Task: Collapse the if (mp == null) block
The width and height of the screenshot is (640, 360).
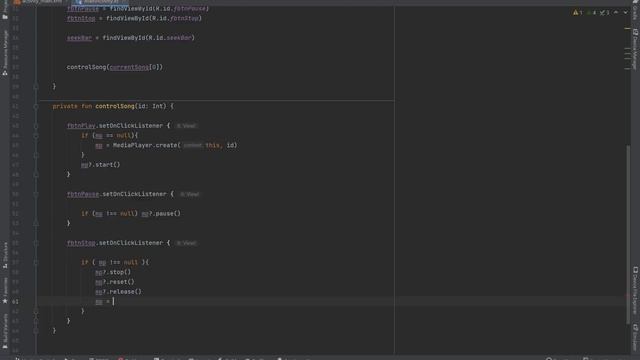Action: point(36,136)
